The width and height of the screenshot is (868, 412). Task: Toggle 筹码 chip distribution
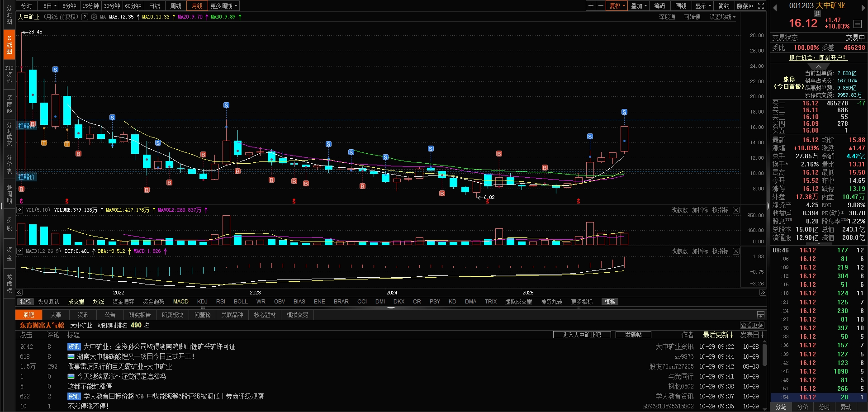[x=659, y=6]
